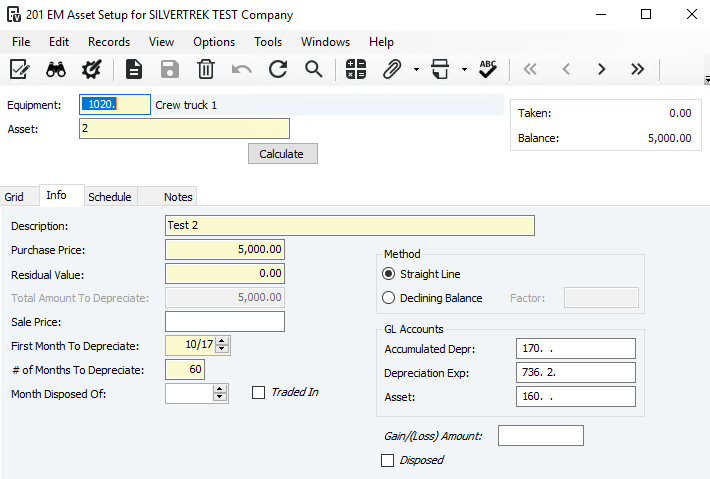Click the paperclip attachments icon
Viewport: 710px width, 479px height.
392,69
